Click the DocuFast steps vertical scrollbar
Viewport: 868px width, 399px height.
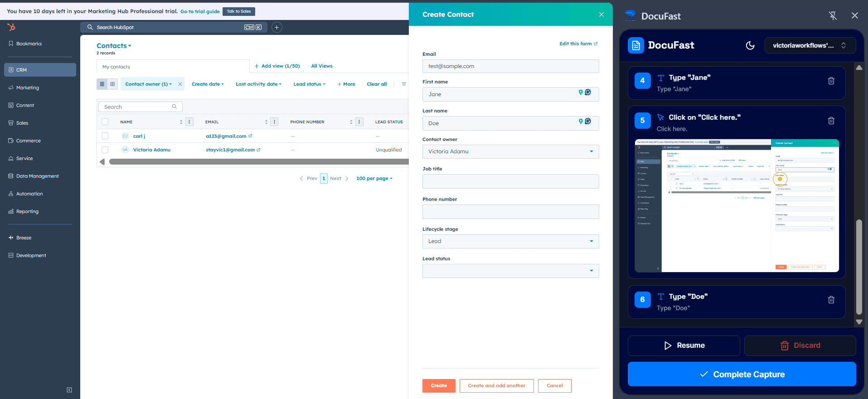[x=859, y=267]
